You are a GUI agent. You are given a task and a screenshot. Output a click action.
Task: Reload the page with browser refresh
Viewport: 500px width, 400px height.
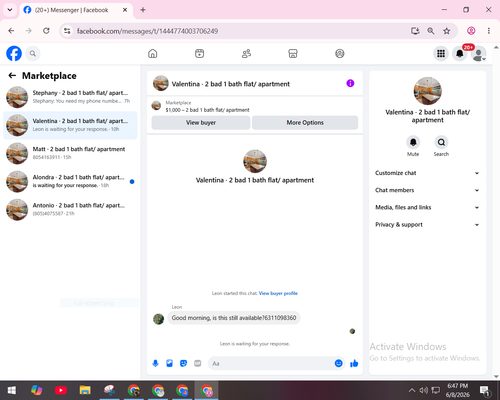pos(46,31)
